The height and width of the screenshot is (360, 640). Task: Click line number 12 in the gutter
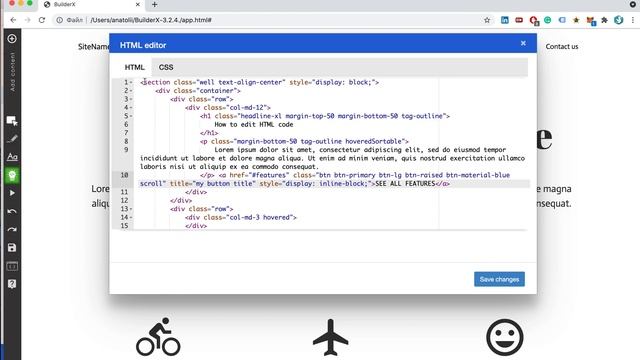124,200
